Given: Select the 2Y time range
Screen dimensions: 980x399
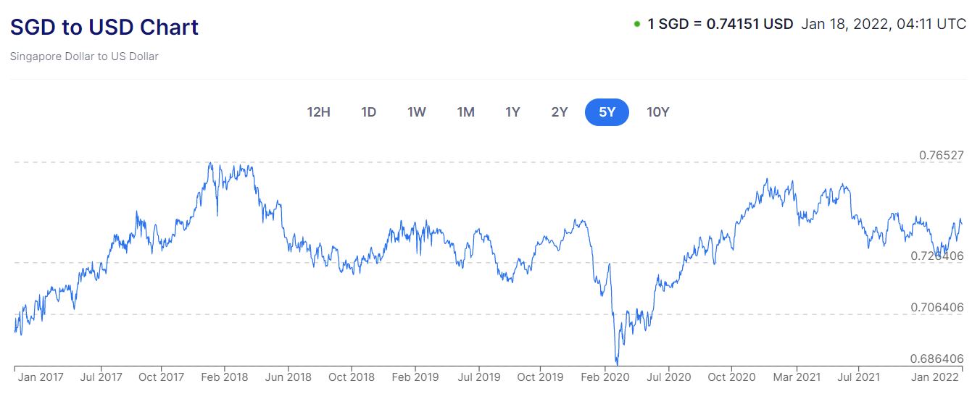Looking at the screenshot, I should point(560,112).
